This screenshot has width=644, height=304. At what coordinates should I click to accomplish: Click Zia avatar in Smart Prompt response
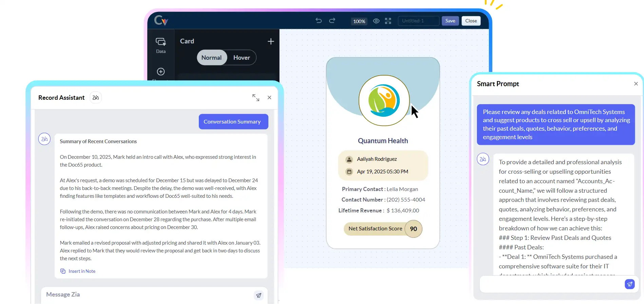[483, 159]
